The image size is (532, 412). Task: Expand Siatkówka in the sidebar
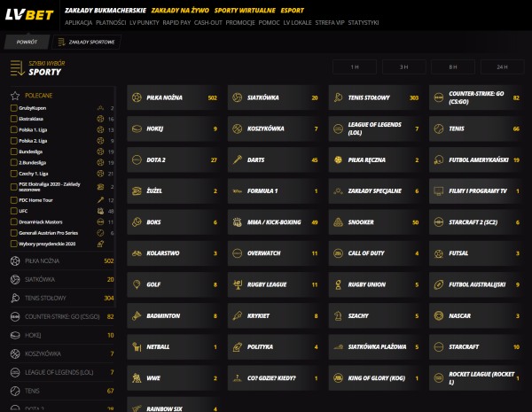pos(62,279)
